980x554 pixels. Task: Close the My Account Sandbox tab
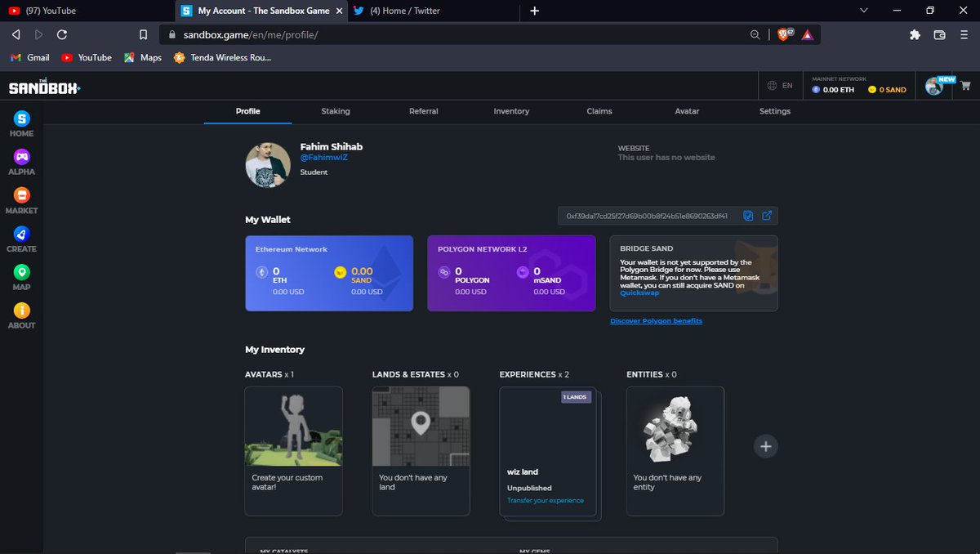tap(337, 11)
